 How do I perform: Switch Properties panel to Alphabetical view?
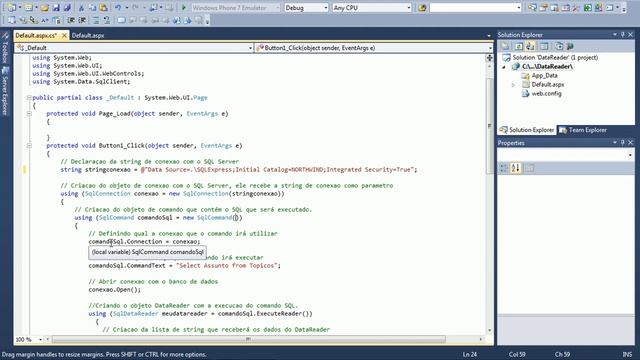coord(516,168)
